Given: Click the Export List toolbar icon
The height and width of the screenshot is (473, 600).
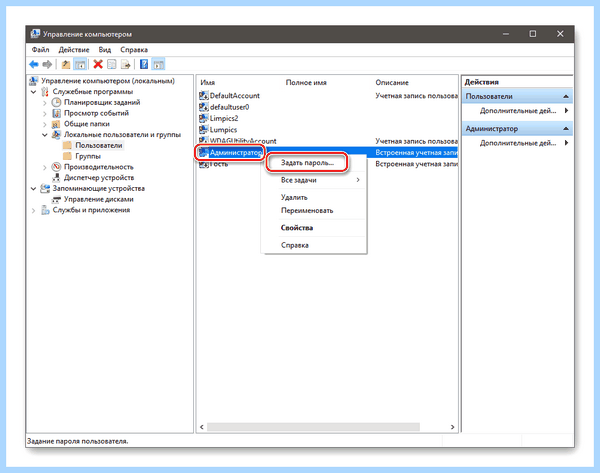Looking at the screenshot, I should (x=126, y=64).
